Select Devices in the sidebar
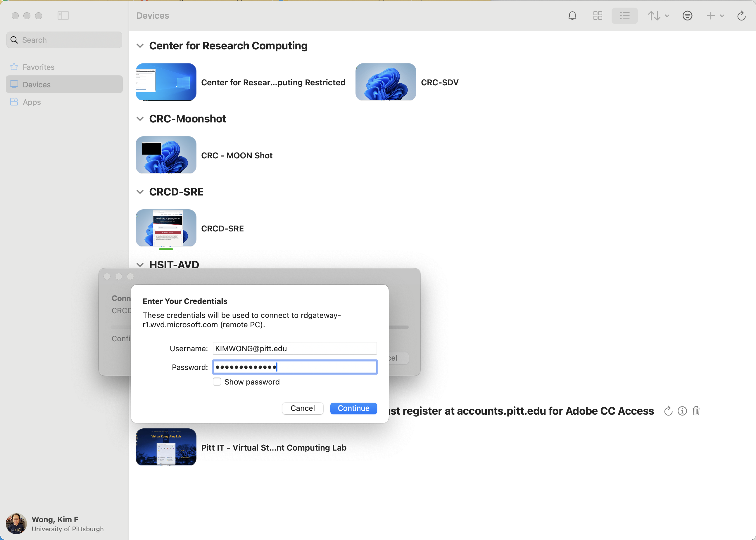This screenshot has width=756, height=540. [x=64, y=84]
